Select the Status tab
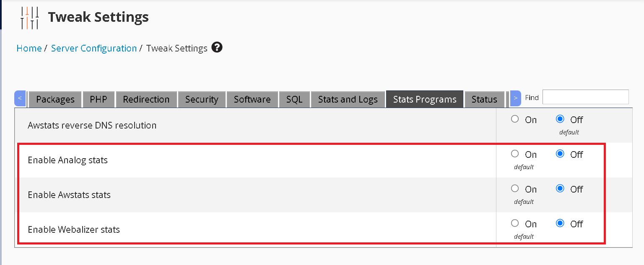 point(484,99)
